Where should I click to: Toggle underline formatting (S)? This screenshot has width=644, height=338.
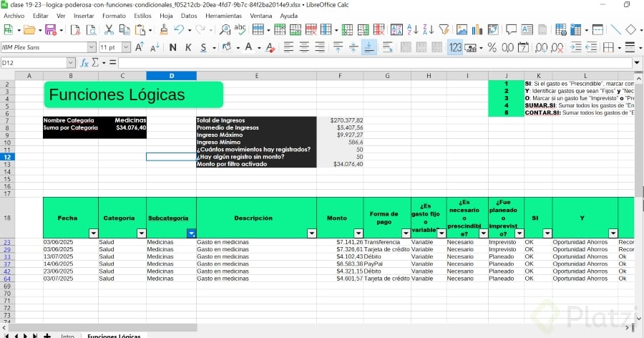pos(203,47)
